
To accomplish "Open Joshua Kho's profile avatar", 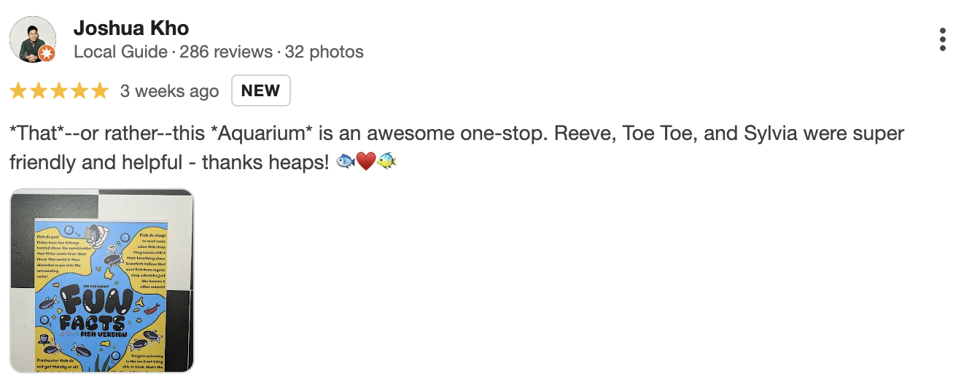I will point(33,39).
